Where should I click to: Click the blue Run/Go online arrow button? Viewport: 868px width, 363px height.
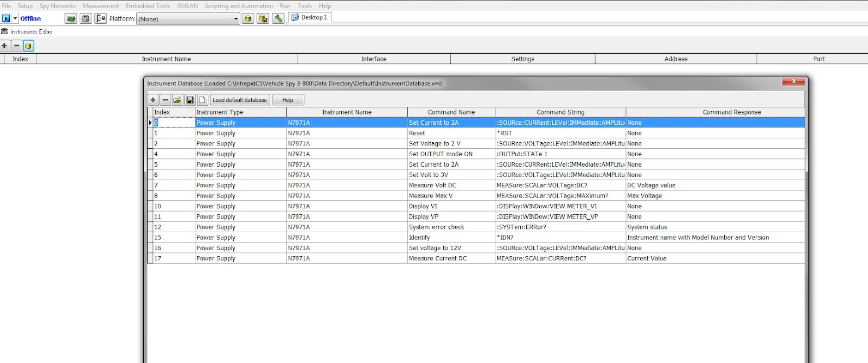click(6, 18)
